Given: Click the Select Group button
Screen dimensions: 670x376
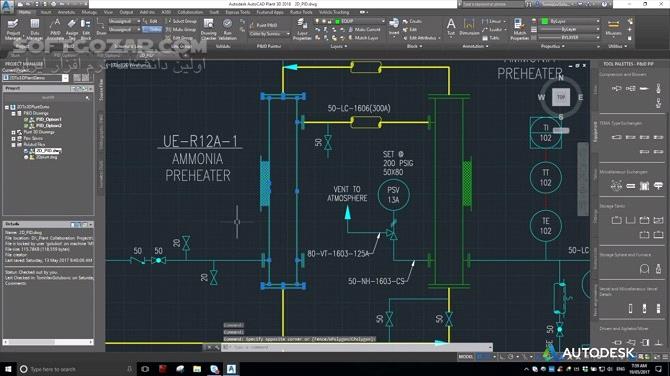Looking at the screenshot, I should tap(181, 21).
